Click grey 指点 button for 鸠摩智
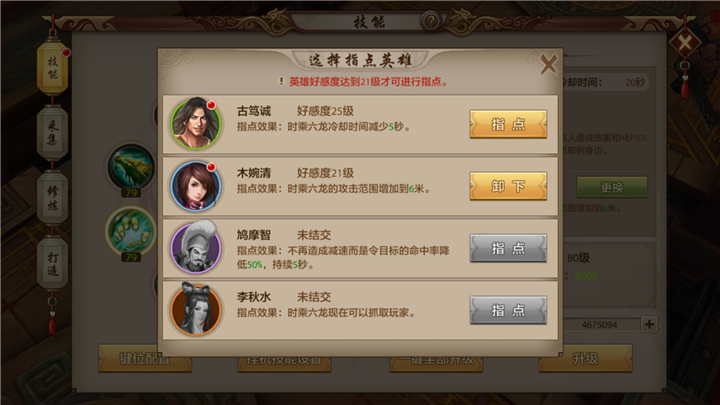The image size is (720, 405). point(508,248)
